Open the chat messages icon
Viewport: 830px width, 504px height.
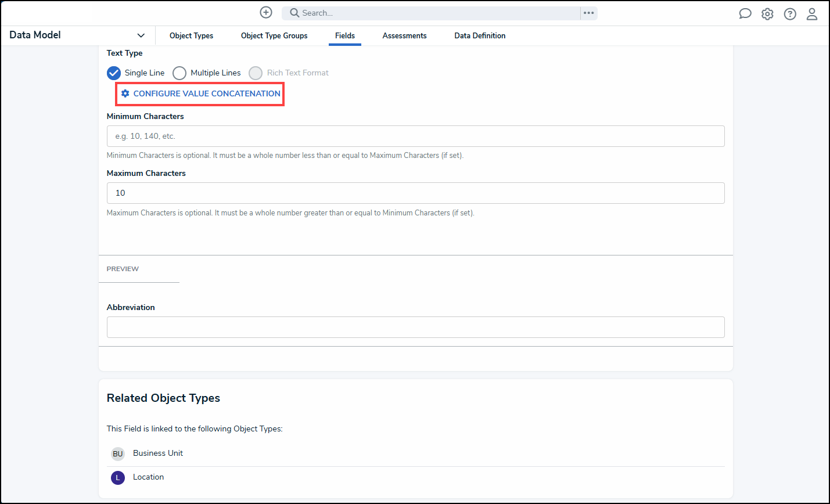pos(745,14)
